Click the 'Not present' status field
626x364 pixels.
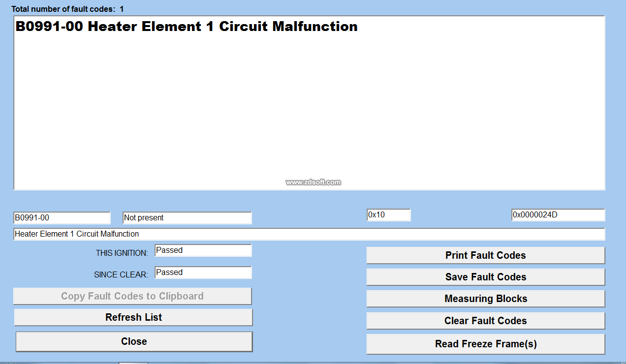click(x=187, y=217)
